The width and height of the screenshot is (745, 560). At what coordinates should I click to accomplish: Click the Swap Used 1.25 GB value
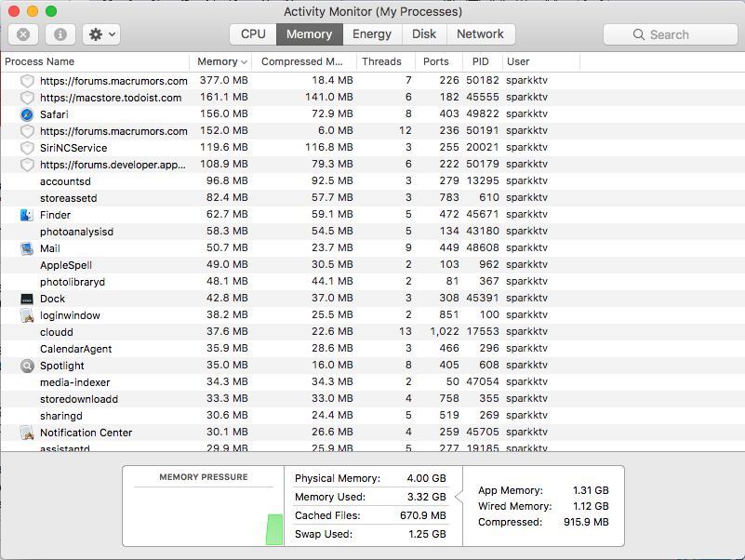427,534
